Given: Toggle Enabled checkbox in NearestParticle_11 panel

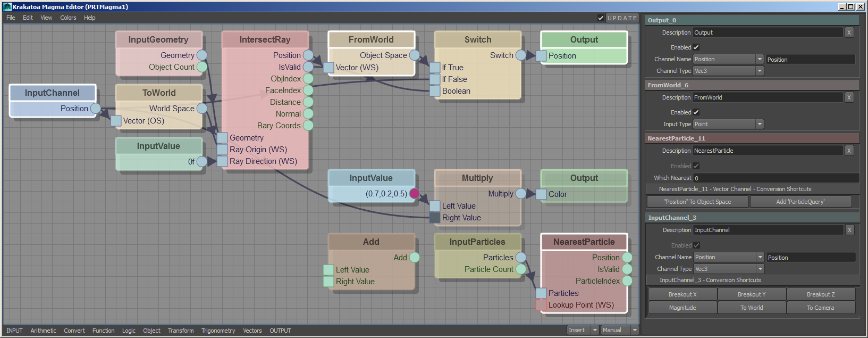Looking at the screenshot, I should [696, 166].
